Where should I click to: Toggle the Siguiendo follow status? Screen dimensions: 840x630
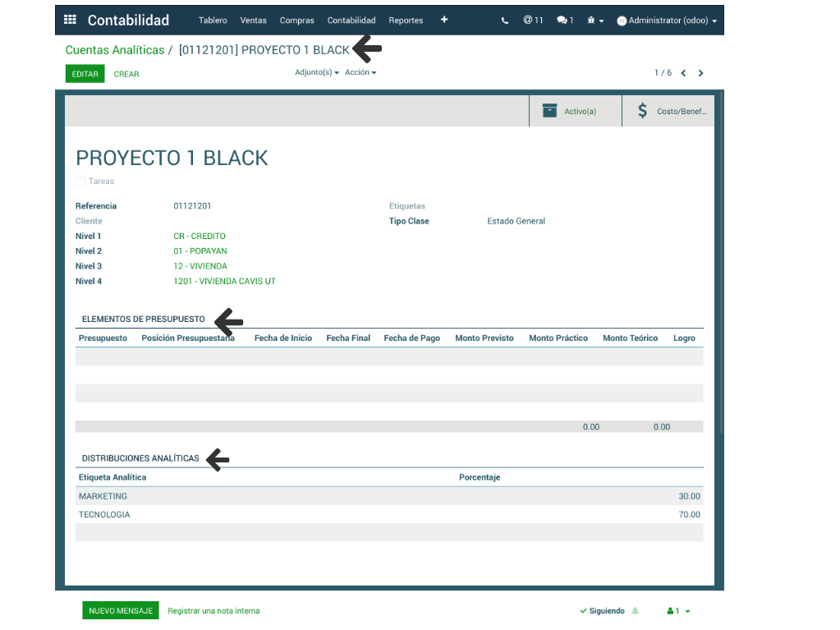pyautogui.click(x=602, y=611)
